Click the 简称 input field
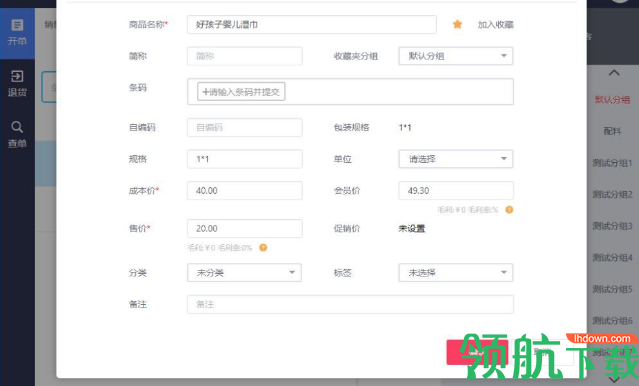The width and height of the screenshot is (639, 386). (245, 56)
